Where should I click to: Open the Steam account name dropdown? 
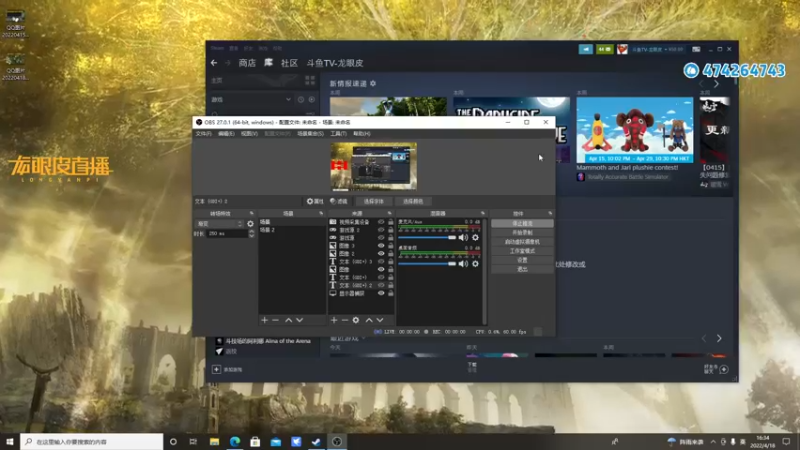tap(658, 49)
